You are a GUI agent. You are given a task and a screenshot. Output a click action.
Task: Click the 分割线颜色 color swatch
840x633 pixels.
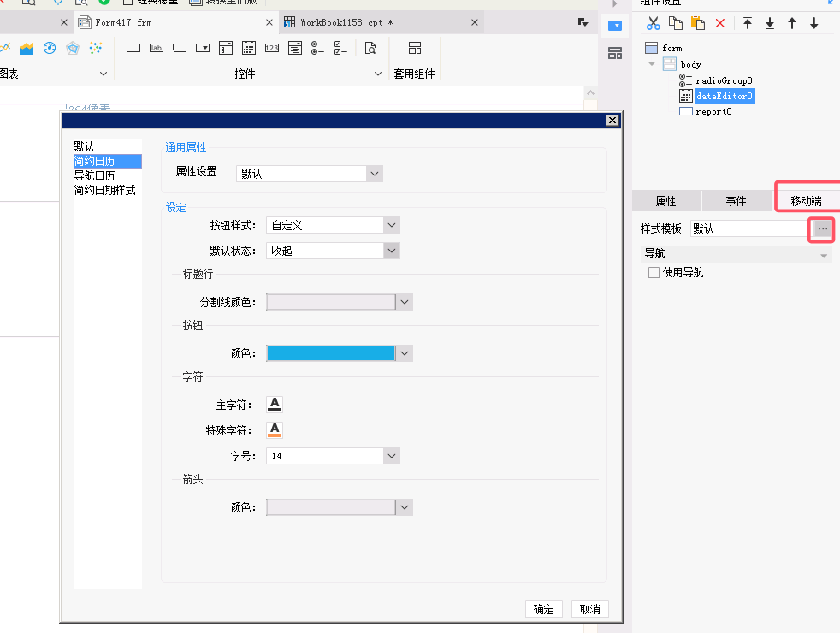tap(331, 302)
